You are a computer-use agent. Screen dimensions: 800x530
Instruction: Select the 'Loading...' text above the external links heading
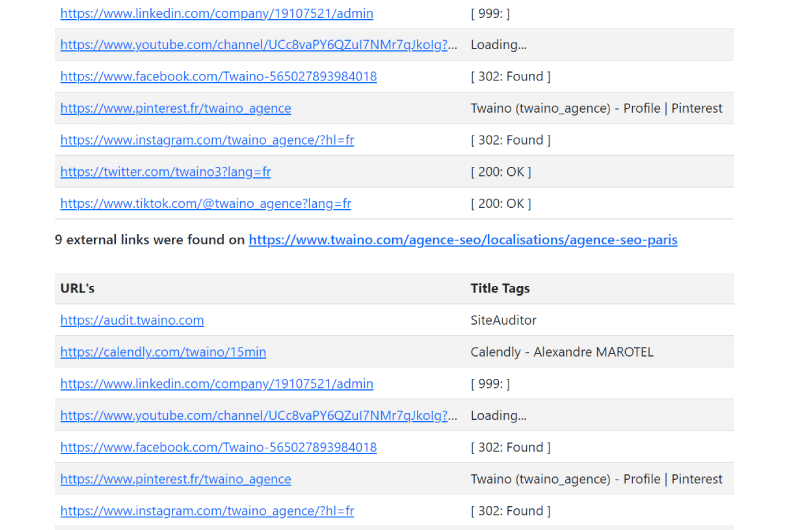498,45
